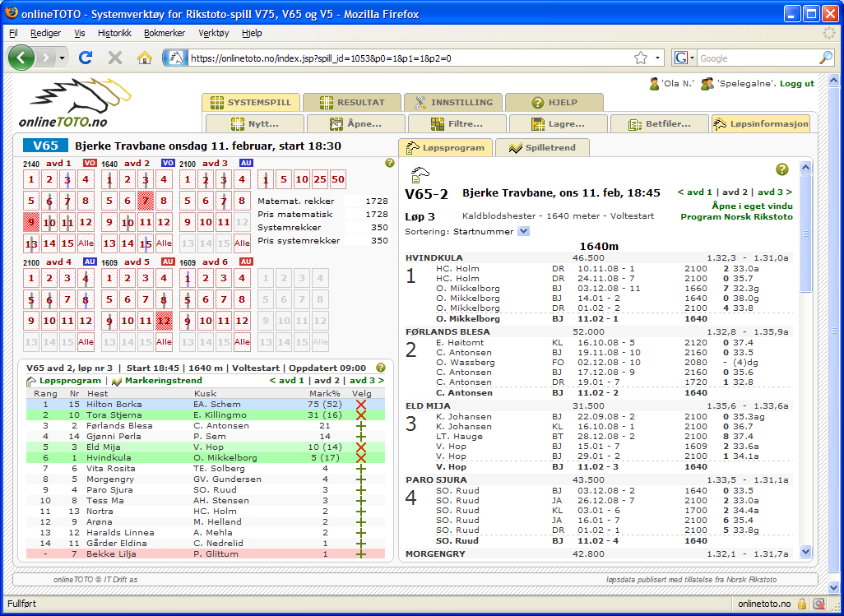Click the Løpsinformasjon button

click(761, 123)
